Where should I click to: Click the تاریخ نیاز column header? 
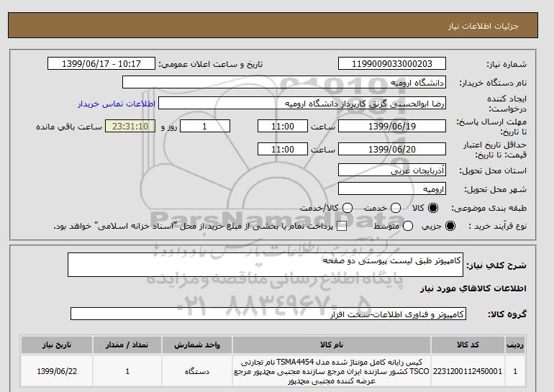pos(57,345)
